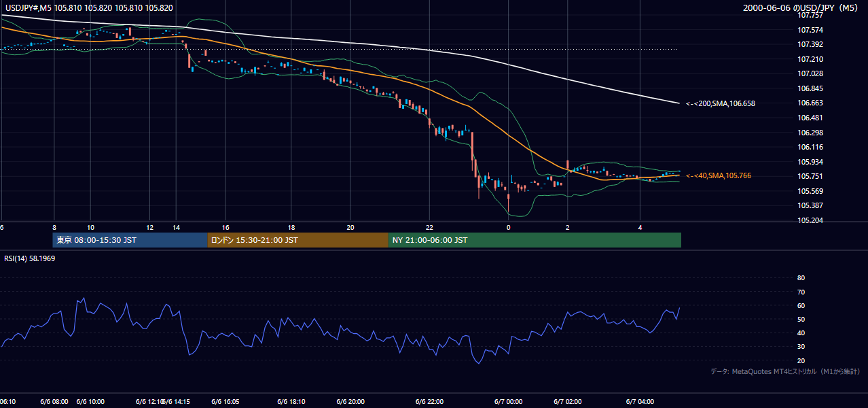
Task: Click hour marker 14 under the price chart
Action: [x=177, y=227]
